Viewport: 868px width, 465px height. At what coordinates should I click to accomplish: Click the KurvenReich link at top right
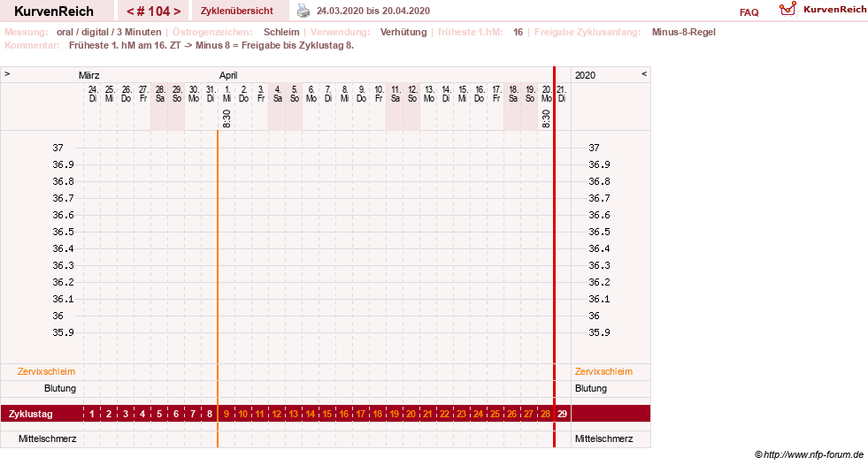click(x=834, y=10)
